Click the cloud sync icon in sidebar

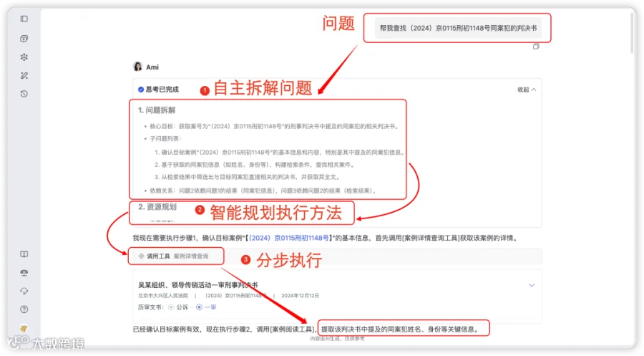tap(24, 291)
